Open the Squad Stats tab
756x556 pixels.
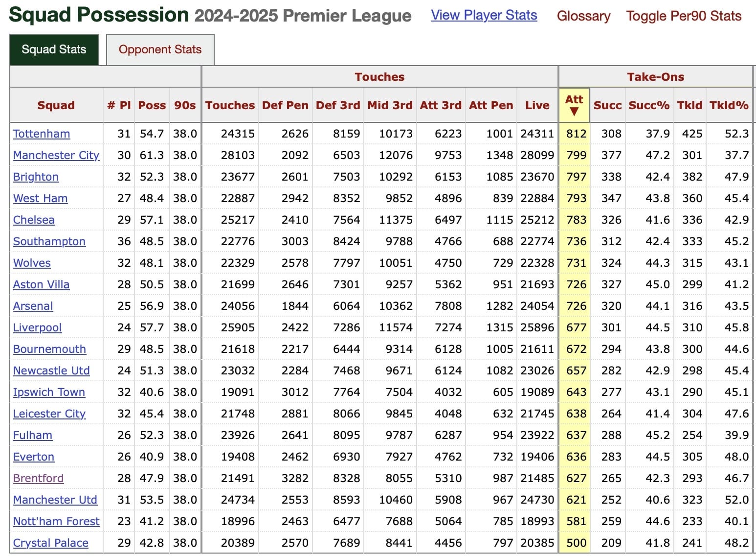pyautogui.click(x=54, y=49)
